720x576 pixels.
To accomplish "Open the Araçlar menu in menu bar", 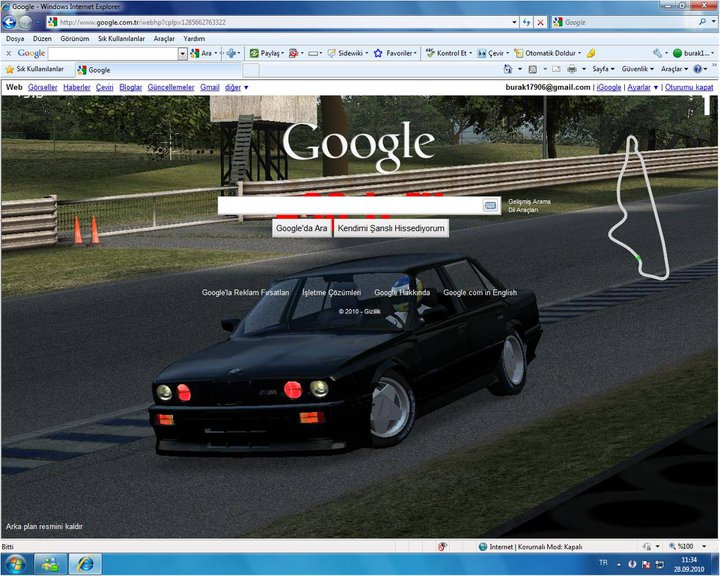I will point(164,39).
